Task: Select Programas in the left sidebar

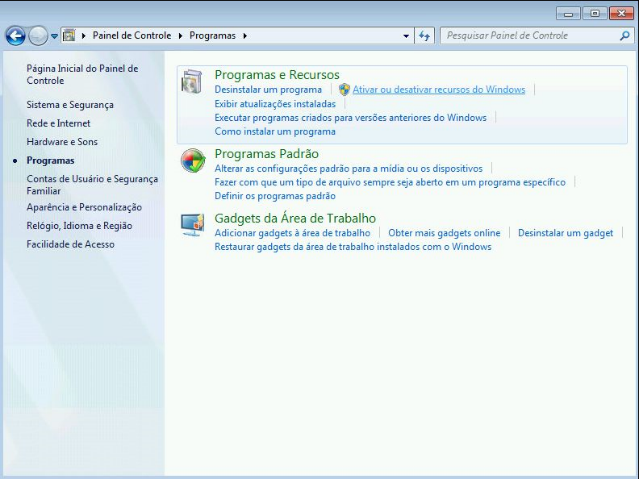Action: [50, 160]
